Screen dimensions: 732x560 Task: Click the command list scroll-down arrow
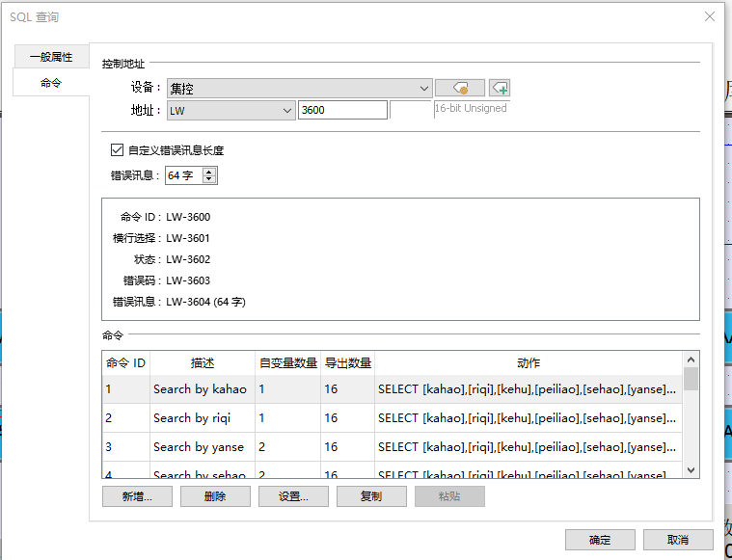coord(691,470)
